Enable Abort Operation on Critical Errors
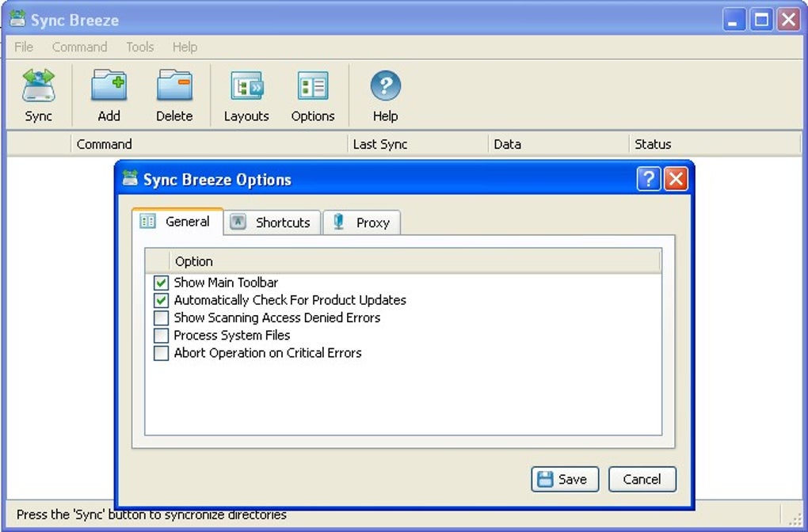The width and height of the screenshot is (808, 532). 161,352
